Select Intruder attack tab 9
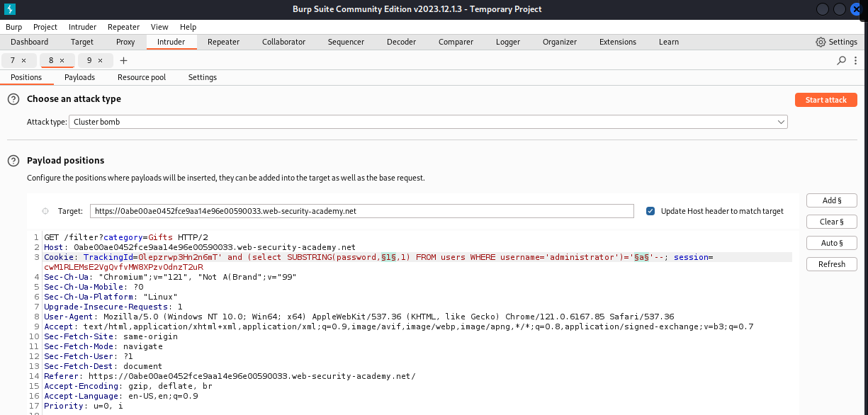 pyautogui.click(x=89, y=61)
